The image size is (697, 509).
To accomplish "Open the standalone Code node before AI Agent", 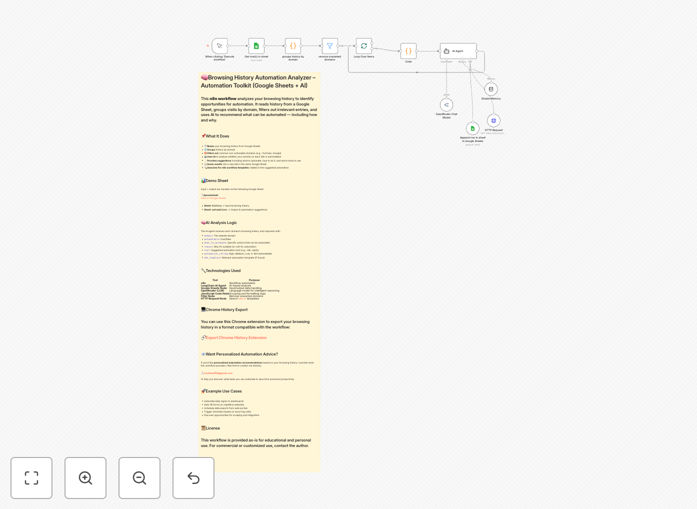I will pos(409,51).
